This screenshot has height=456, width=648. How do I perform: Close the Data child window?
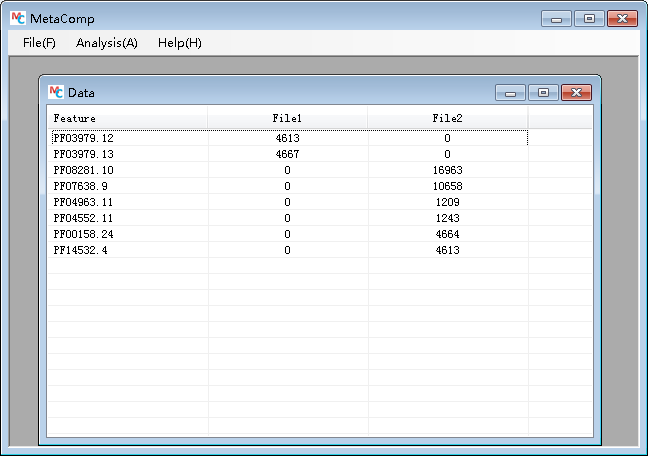tap(575, 93)
